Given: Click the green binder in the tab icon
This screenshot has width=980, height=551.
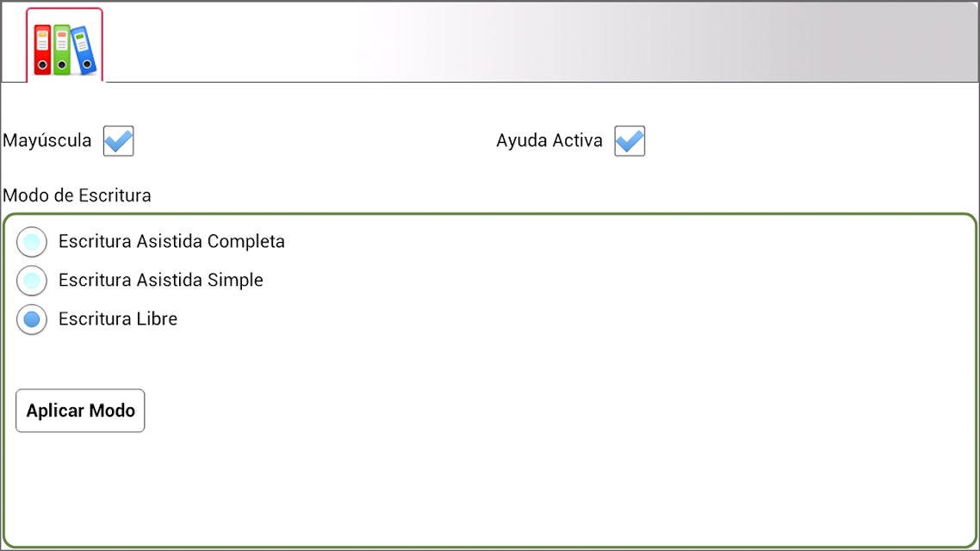Looking at the screenshot, I should [61, 50].
